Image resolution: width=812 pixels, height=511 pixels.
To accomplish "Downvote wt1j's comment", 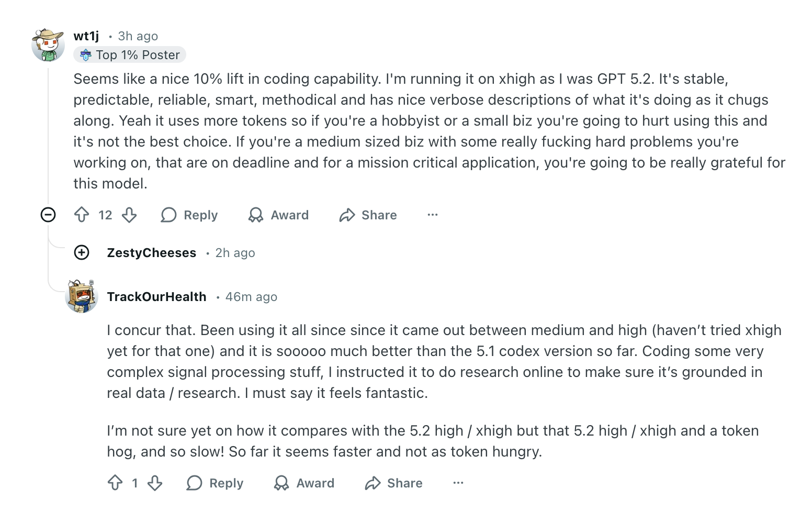I will (129, 215).
